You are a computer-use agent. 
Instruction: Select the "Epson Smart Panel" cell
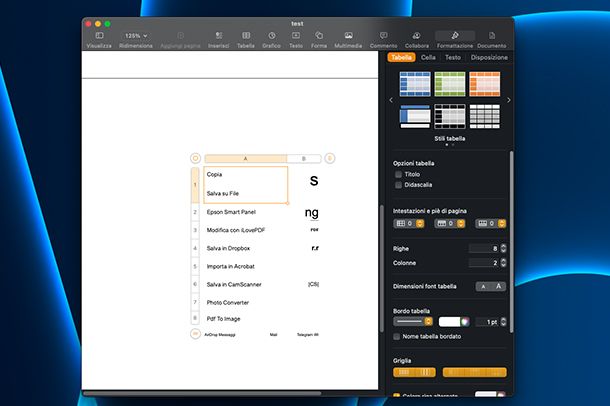click(x=245, y=212)
